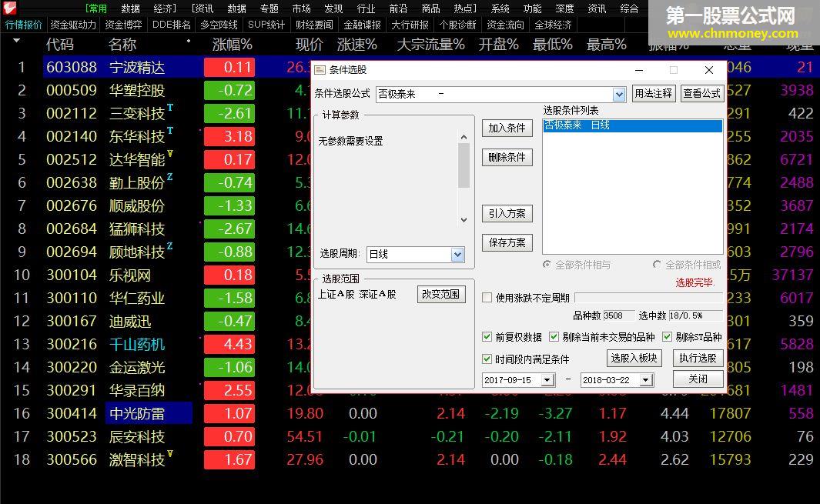The height and width of the screenshot is (504, 820).
Task: Click the red app logo icon
Action: (x=9, y=8)
